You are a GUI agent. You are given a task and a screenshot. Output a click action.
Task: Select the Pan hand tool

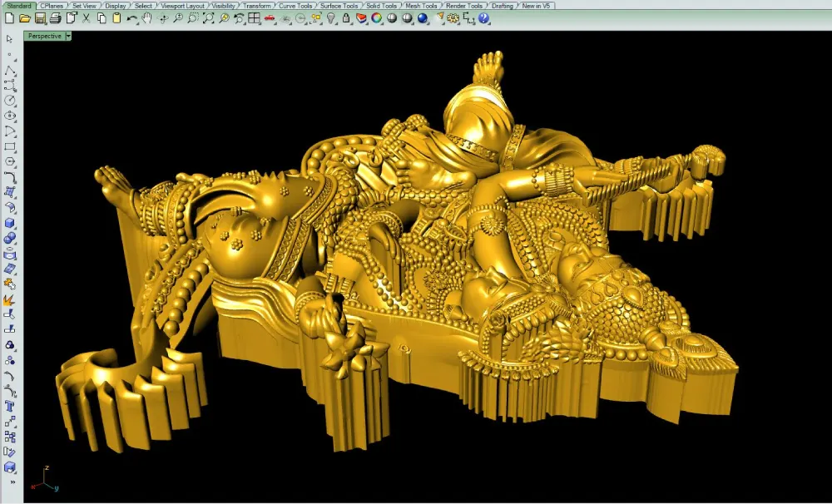click(147, 18)
